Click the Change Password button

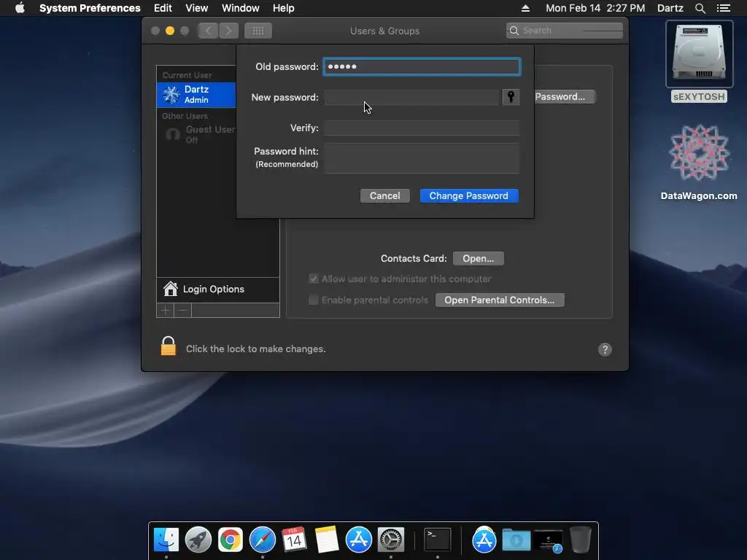469,195
